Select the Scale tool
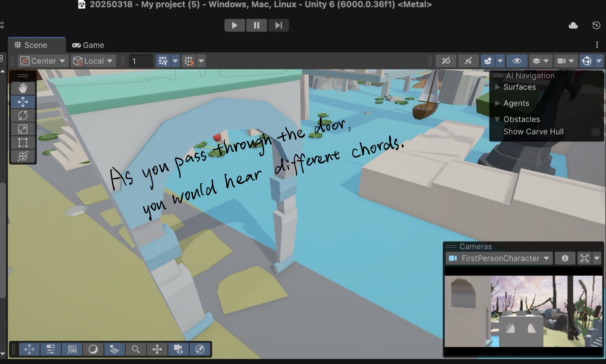The height and width of the screenshot is (364, 606). pos(23,129)
